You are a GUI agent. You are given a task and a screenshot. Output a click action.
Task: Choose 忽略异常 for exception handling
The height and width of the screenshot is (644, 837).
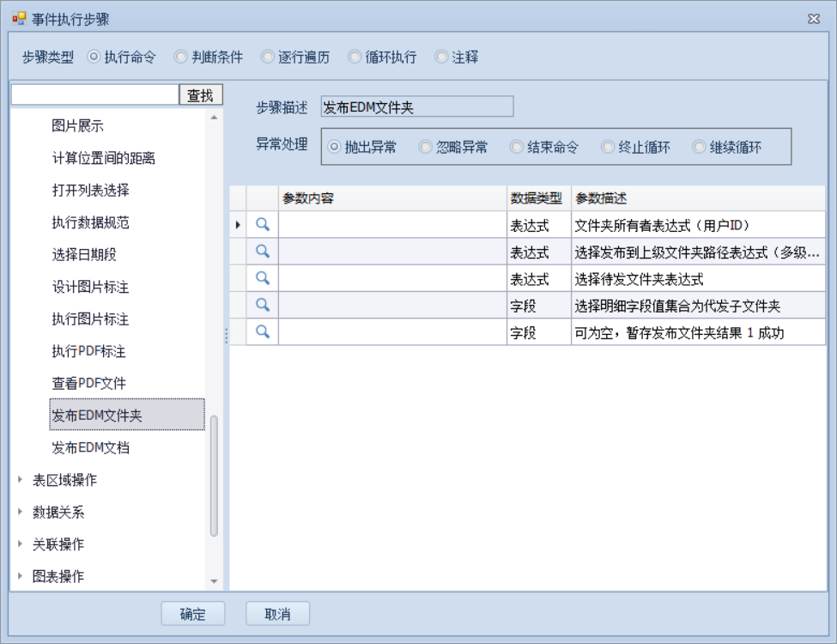426,147
